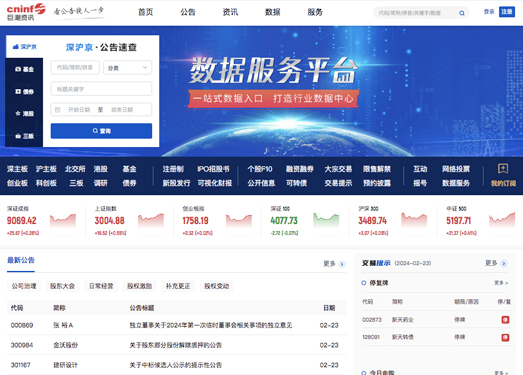The width and height of the screenshot is (523, 375).
Task: Open 科创板 link
Action: [x=46, y=183]
